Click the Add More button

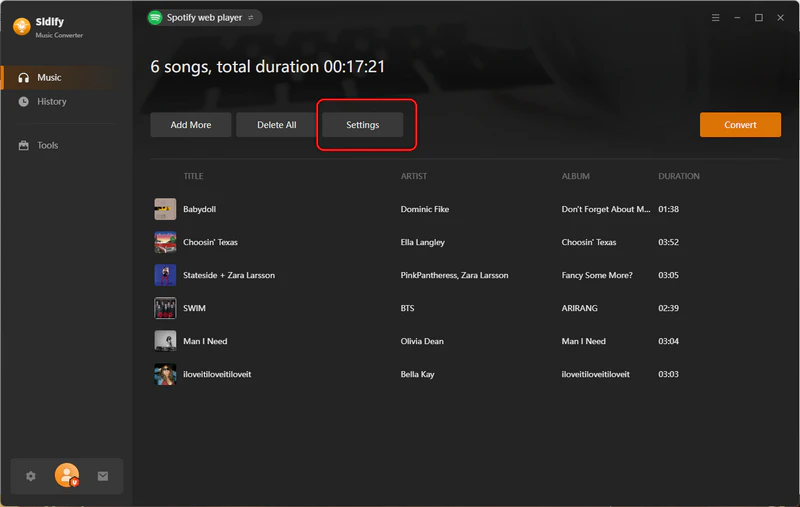pyautogui.click(x=191, y=125)
